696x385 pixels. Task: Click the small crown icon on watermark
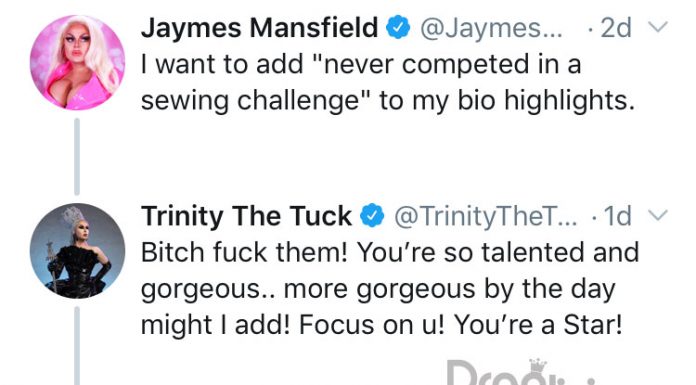coord(538,366)
